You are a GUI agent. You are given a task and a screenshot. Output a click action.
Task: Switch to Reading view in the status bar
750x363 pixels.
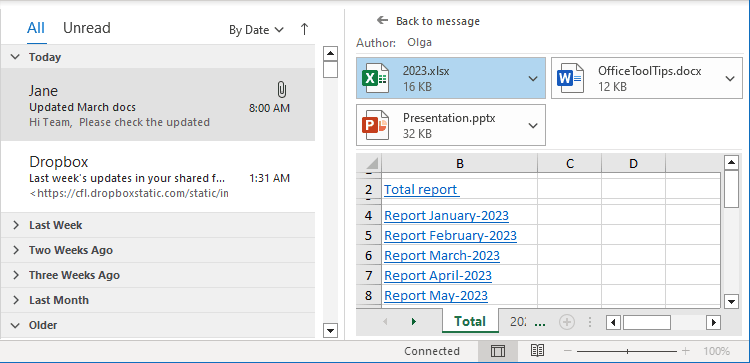pos(538,351)
